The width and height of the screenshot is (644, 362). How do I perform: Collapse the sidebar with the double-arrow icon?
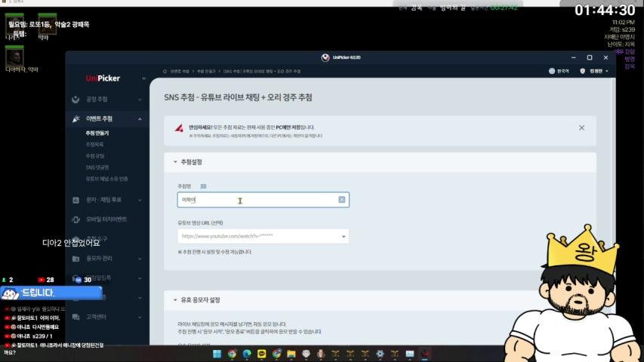click(143, 78)
